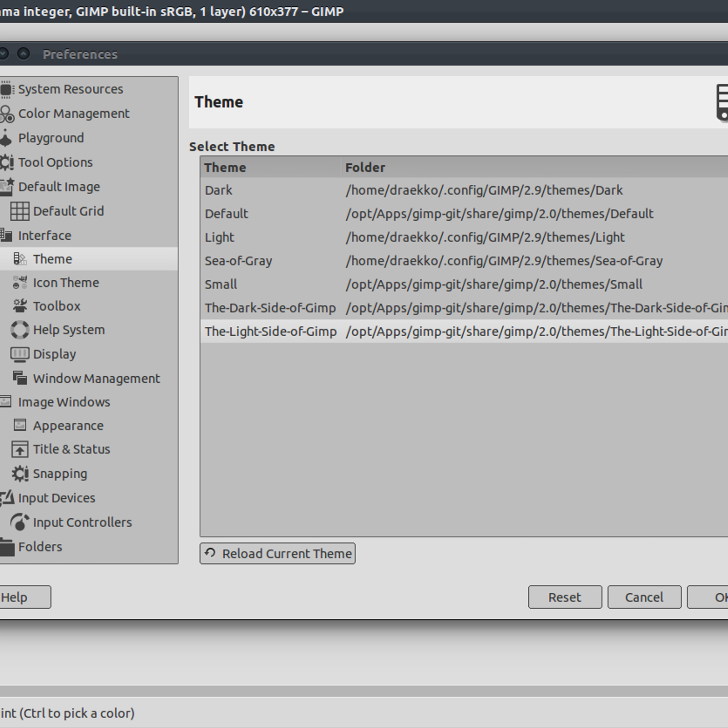Select the Sea-of-Gray theme row
728x728 pixels.
pyautogui.click(x=464, y=261)
